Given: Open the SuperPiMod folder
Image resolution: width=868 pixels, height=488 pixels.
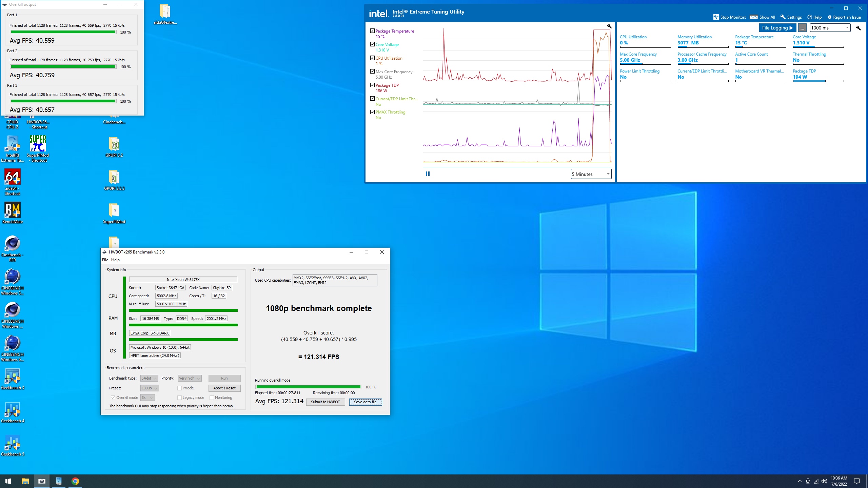Looking at the screenshot, I should (x=114, y=213).
